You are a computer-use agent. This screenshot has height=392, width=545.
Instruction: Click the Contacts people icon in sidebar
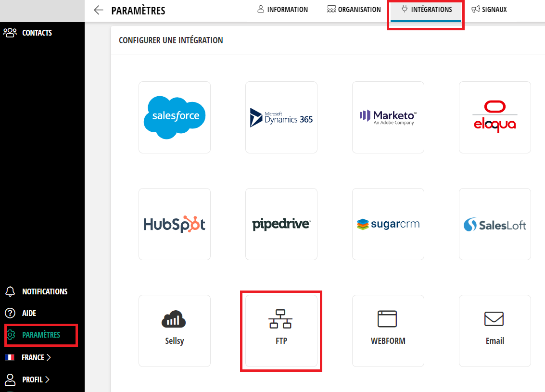point(10,33)
